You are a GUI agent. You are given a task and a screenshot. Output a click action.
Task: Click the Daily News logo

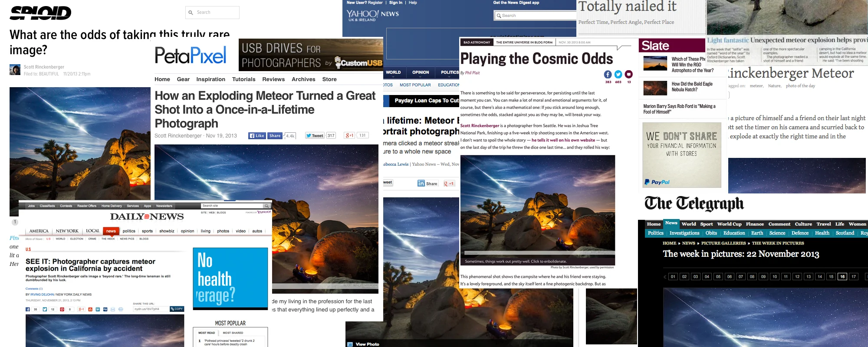(147, 216)
